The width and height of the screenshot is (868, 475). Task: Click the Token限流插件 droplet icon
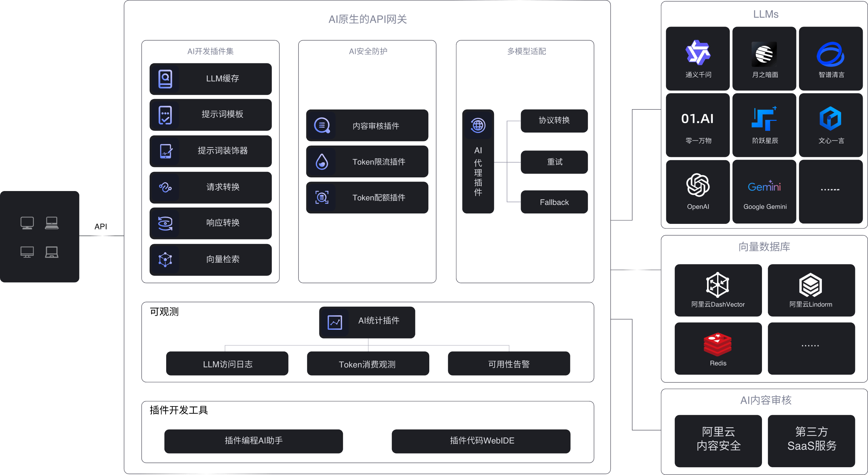[322, 161]
